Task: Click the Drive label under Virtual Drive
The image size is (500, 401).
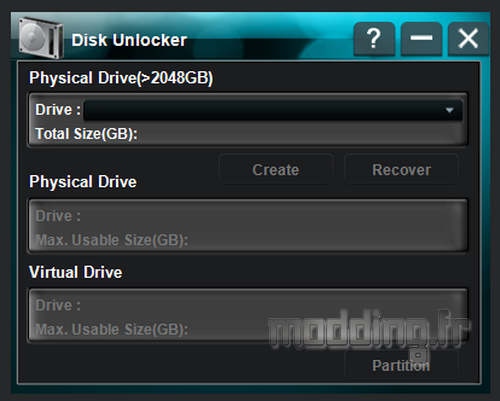Action: 58,305
